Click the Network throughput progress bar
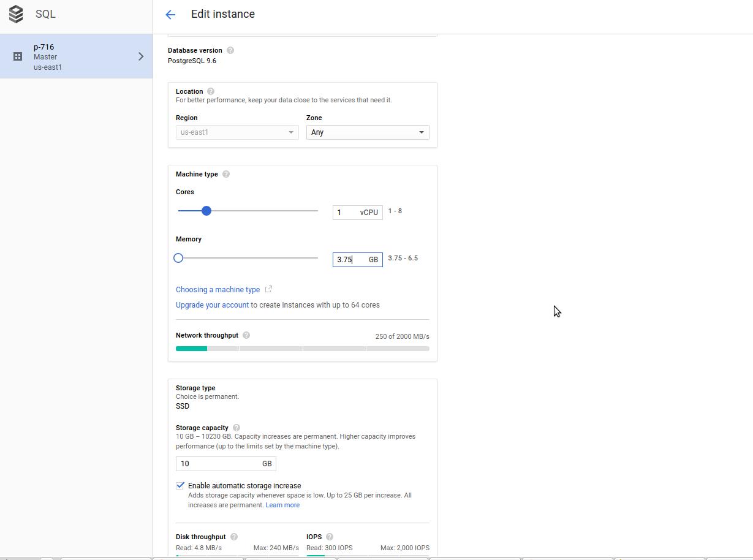753x560 pixels. (303, 349)
